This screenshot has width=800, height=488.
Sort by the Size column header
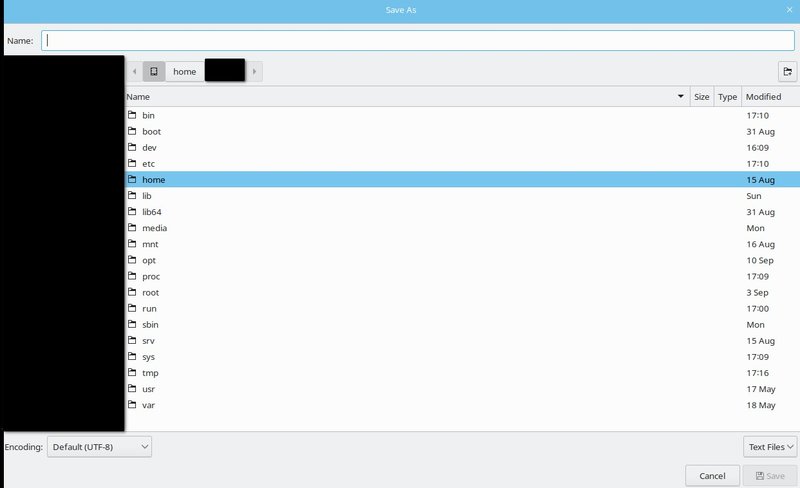point(702,96)
